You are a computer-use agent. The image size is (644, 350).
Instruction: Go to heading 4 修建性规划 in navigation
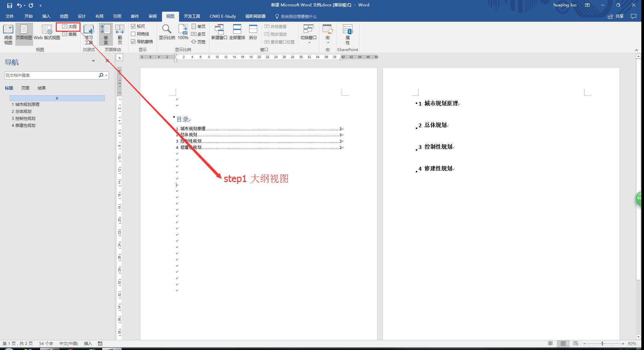tap(24, 126)
